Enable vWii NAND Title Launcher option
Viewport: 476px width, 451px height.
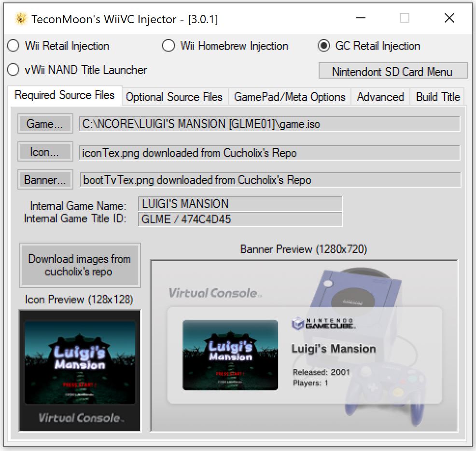point(13,70)
